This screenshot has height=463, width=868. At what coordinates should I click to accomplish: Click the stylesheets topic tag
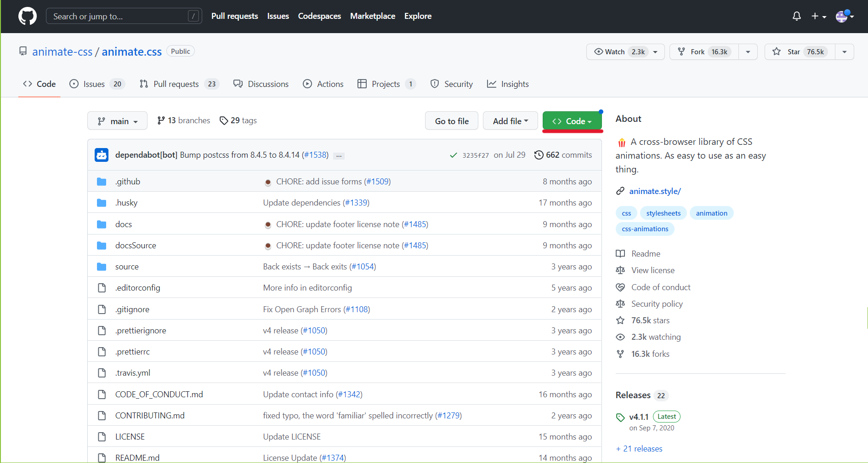664,213
